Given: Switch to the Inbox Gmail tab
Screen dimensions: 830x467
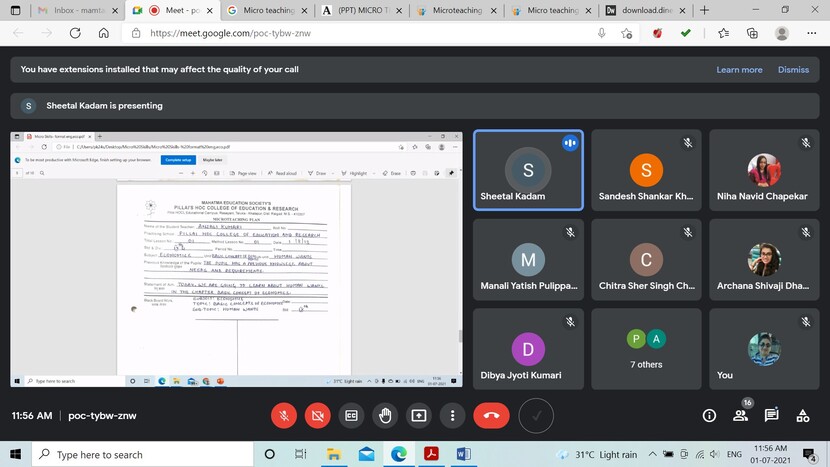Looking at the screenshot, I should (x=78, y=10).
